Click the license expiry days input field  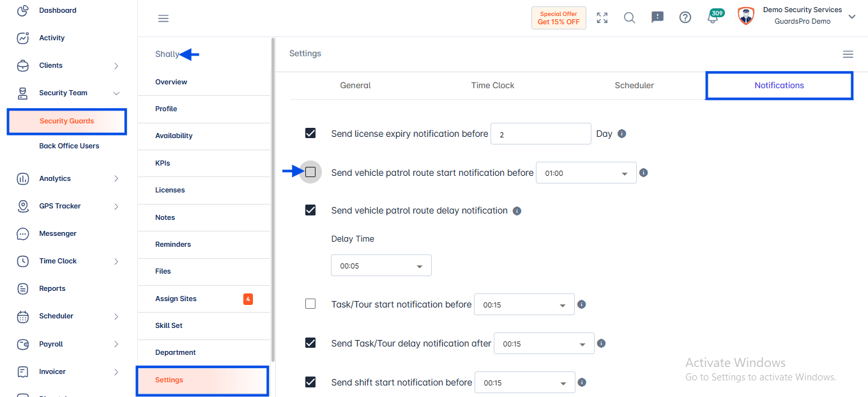pos(541,134)
